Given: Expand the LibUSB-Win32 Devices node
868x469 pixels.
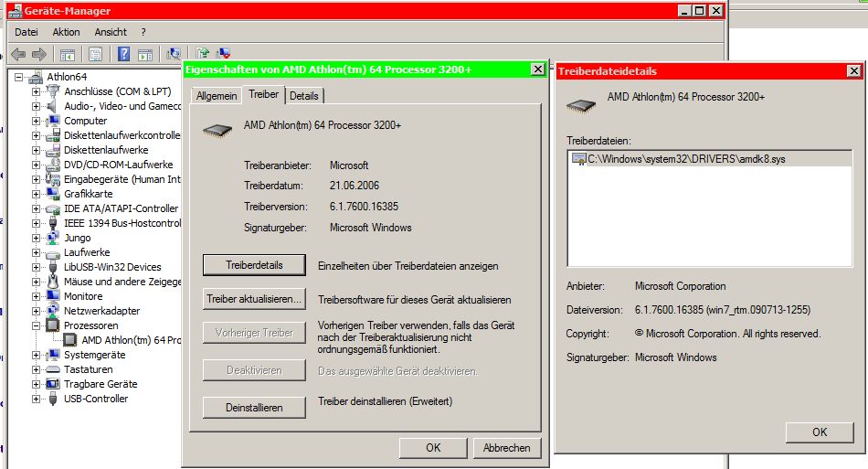Looking at the screenshot, I should 36,267.
